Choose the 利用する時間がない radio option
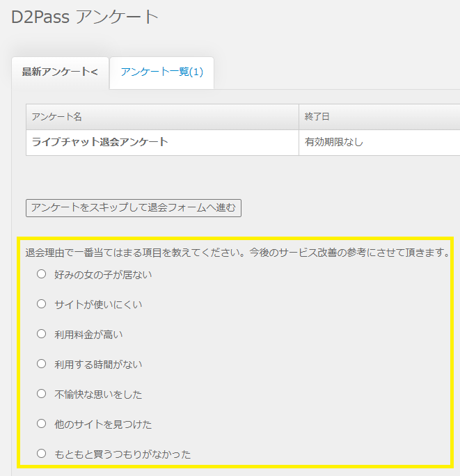 pos(41,364)
